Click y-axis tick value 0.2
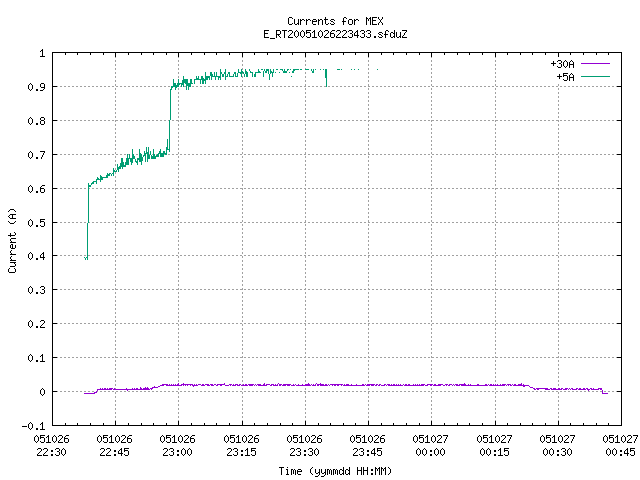Viewport: 640px width, 480px height. (36, 324)
